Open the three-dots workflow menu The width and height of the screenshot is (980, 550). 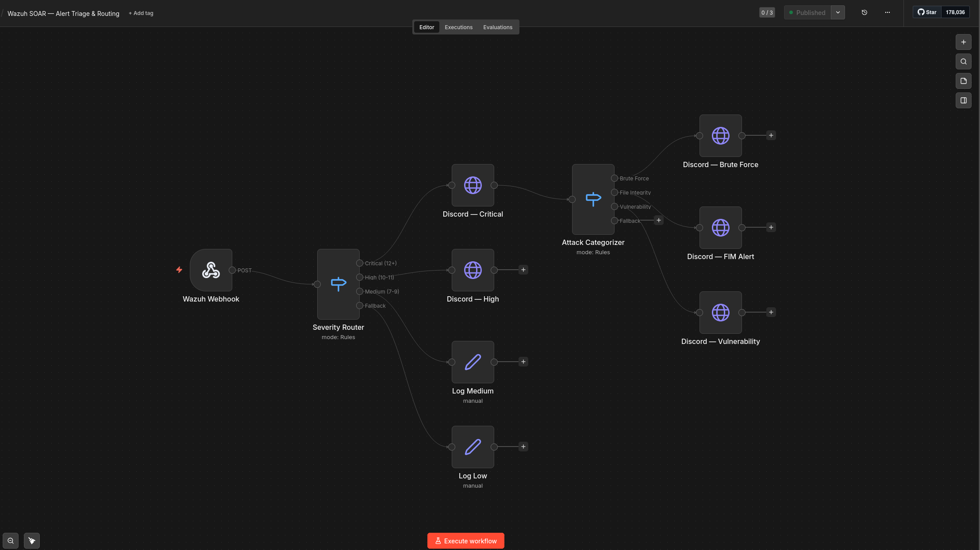(887, 13)
